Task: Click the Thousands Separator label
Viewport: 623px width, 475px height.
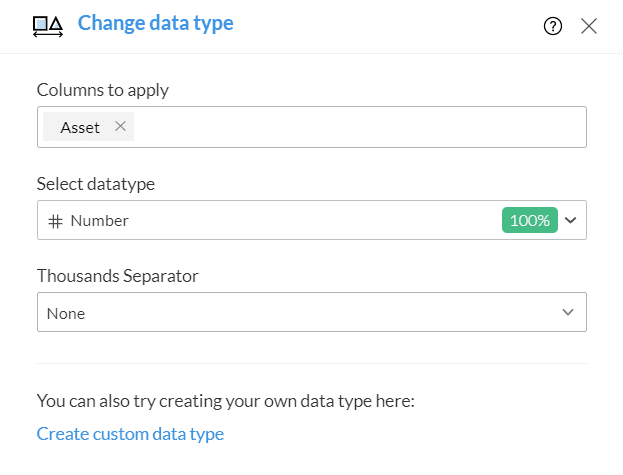Action: [x=117, y=275]
